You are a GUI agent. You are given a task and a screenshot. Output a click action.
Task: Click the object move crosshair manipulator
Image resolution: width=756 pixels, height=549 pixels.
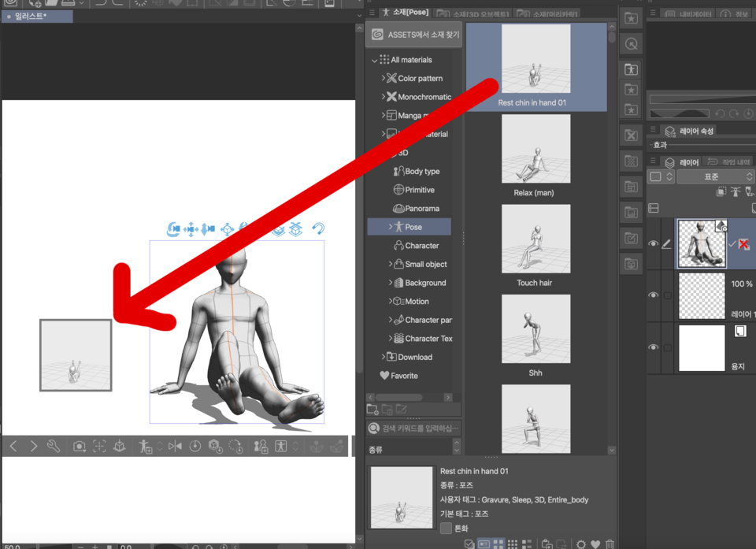point(227,229)
